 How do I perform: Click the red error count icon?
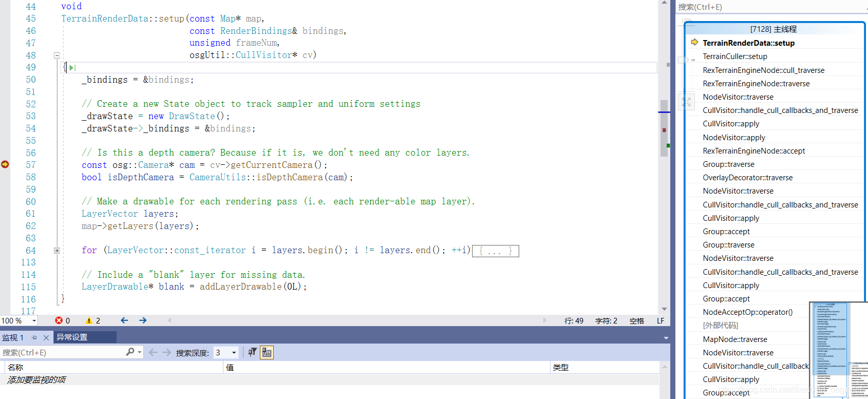coord(59,320)
